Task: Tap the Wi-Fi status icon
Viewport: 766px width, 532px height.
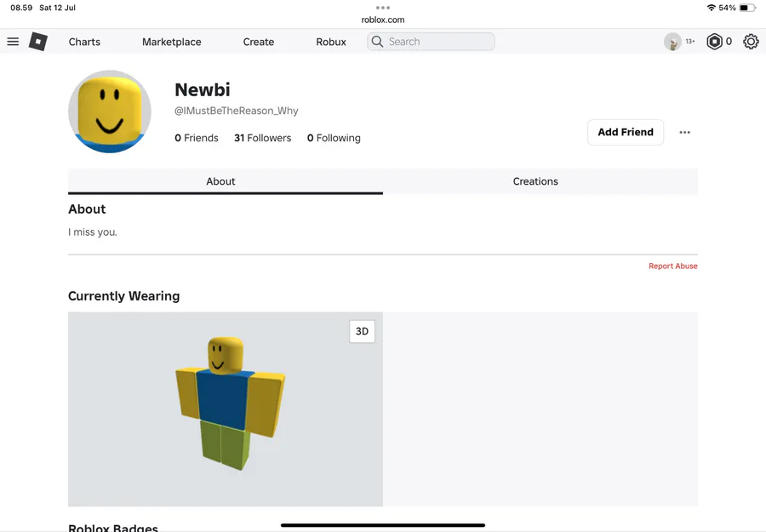Action: pos(712,8)
